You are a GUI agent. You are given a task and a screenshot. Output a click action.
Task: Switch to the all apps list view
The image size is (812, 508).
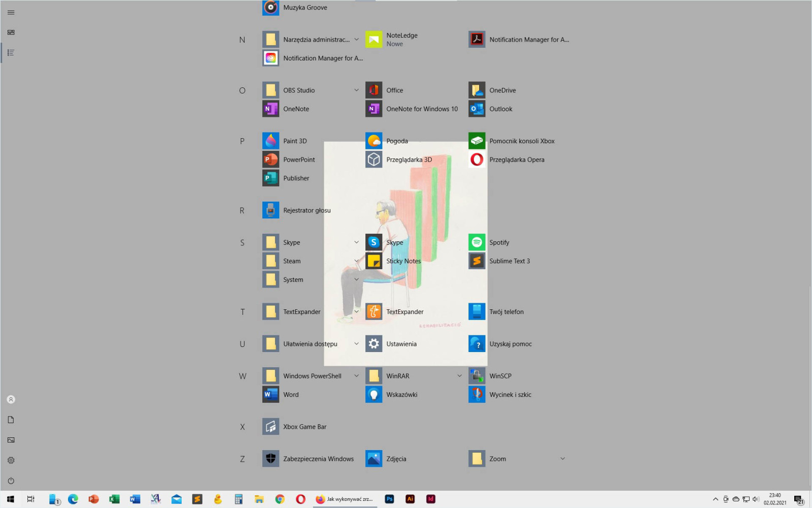pos(11,53)
